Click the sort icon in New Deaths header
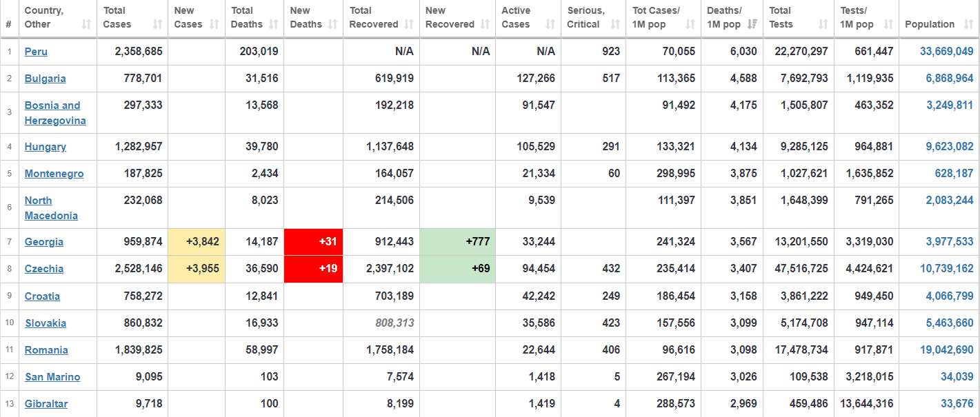Image resolution: width=980 pixels, height=417 pixels. (x=333, y=24)
